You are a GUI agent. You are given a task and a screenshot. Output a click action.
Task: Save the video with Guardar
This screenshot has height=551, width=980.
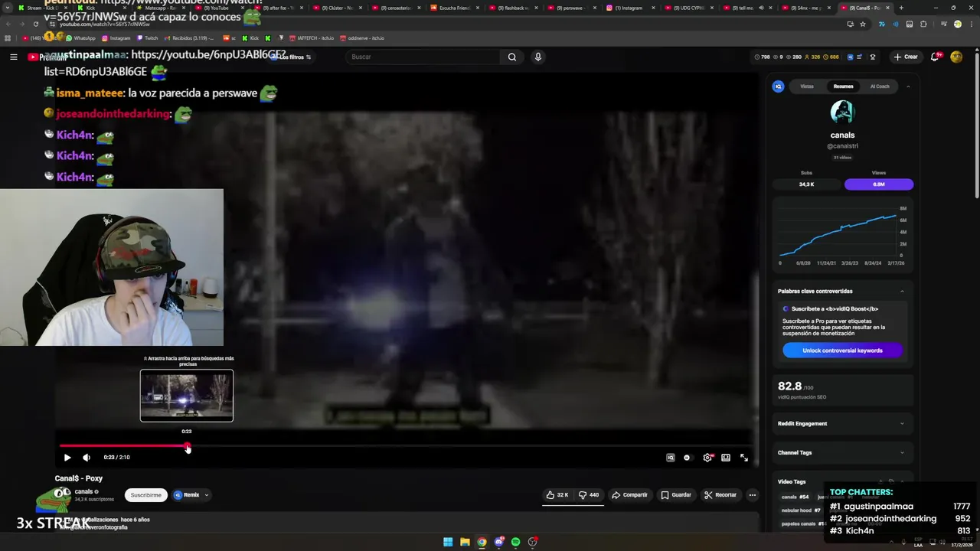(x=676, y=495)
